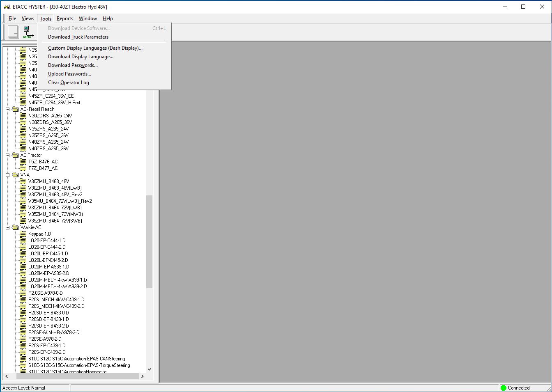Image resolution: width=552 pixels, height=392 pixels.
Task: Open the Reports menu
Action: [x=65, y=18]
